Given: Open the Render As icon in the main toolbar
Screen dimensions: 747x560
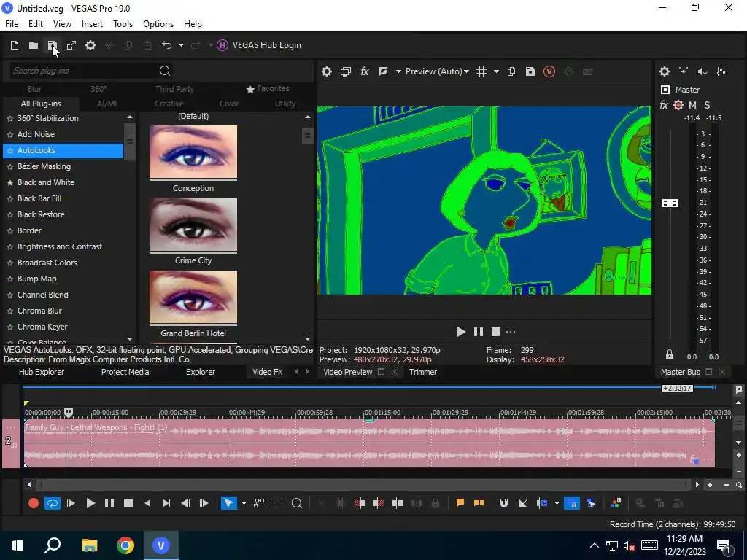Looking at the screenshot, I should tap(71, 45).
